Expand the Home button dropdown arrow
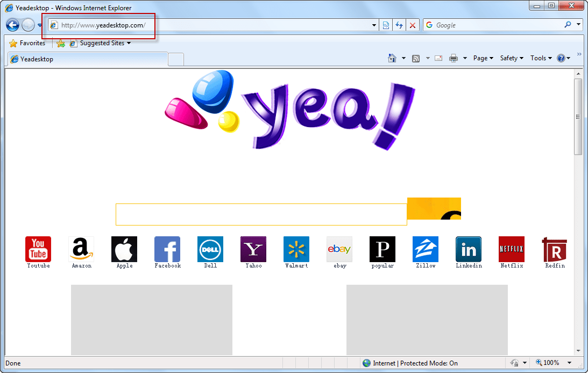The width and height of the screenshot is (588, 373). pos(403,58)
